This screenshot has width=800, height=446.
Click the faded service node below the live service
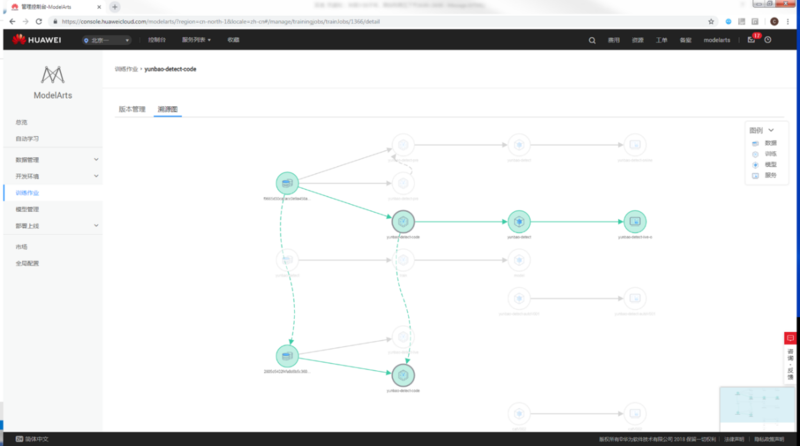[x=635, y=298]
